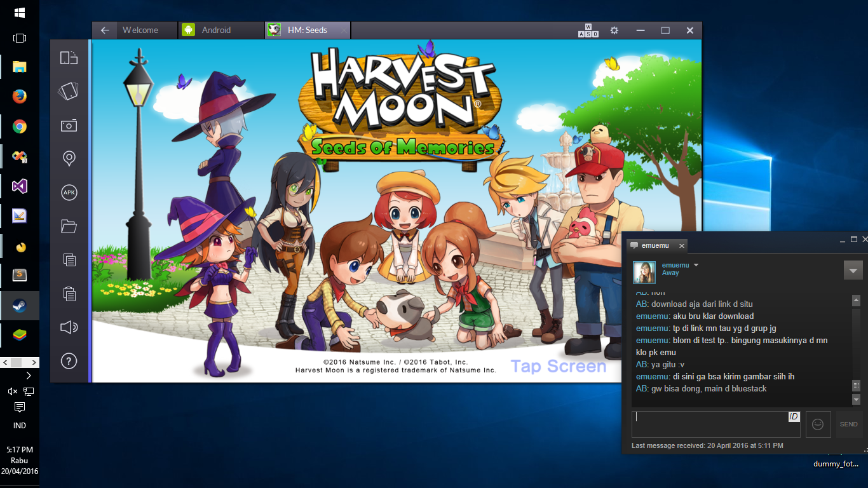Launch Firefox from the taskbar

pyautogui.click(x=19, y=96)
